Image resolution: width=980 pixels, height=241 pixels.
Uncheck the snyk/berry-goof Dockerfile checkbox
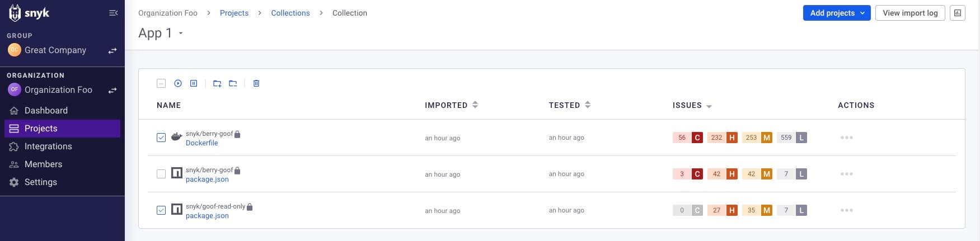(x=161, y=138)
